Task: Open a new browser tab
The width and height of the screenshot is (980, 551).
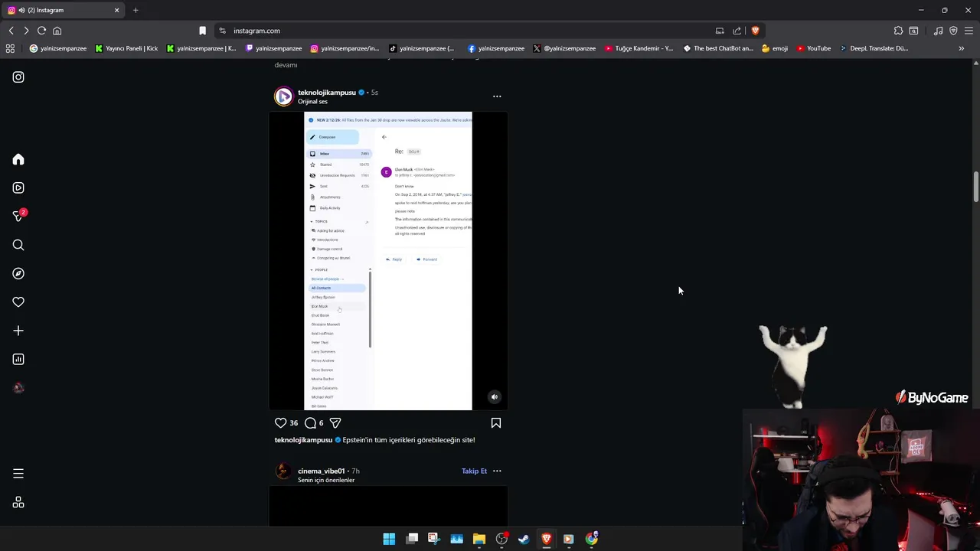Action: click(136, 10)
